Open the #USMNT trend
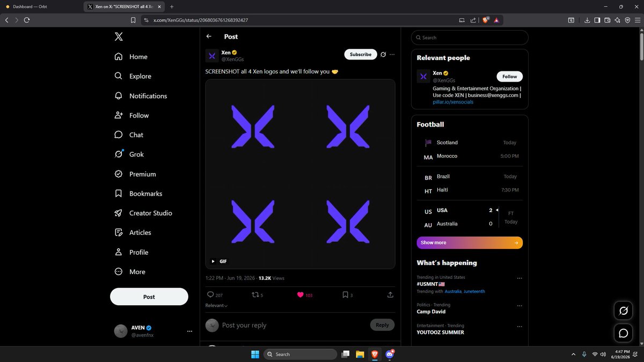Viewport: 644px width, 362px height. pos(431,284)
